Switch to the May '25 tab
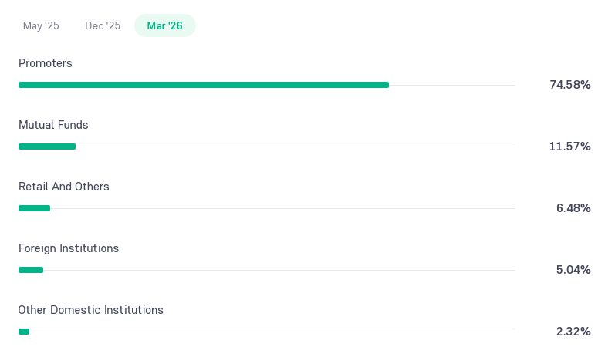615x364 pixels. 41,26
